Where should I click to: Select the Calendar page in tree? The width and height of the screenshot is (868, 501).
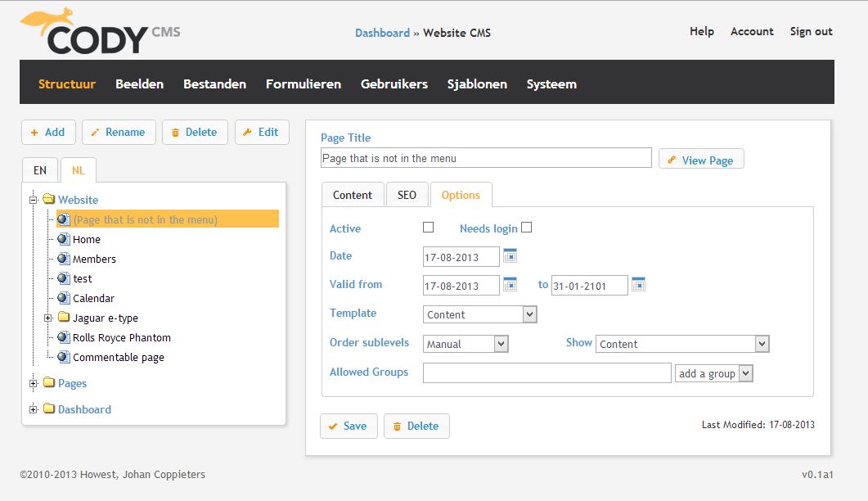point(93,298)
